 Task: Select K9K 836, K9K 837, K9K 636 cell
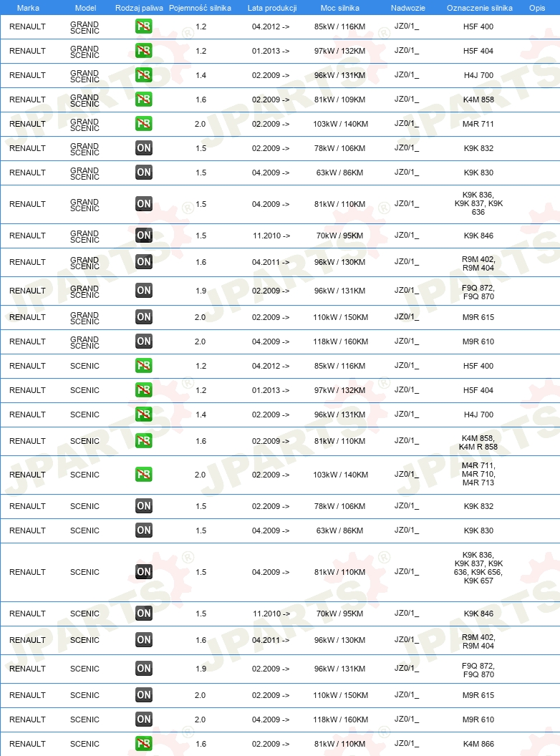pyautogui.click(x=478, y=203)
